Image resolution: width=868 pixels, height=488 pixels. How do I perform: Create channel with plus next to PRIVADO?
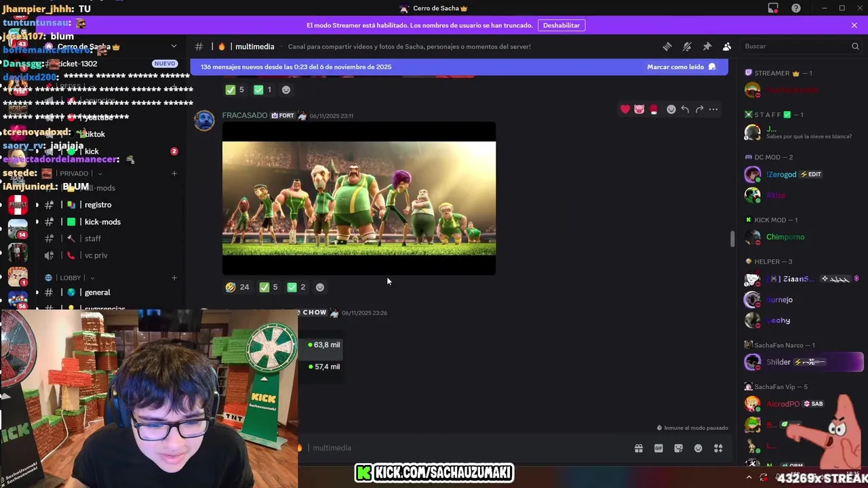pyautogui.click(x=174, y=174)
